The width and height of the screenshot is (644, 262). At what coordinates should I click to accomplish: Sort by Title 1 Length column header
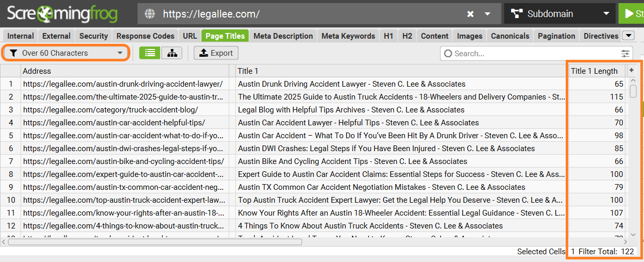point(597,71)
